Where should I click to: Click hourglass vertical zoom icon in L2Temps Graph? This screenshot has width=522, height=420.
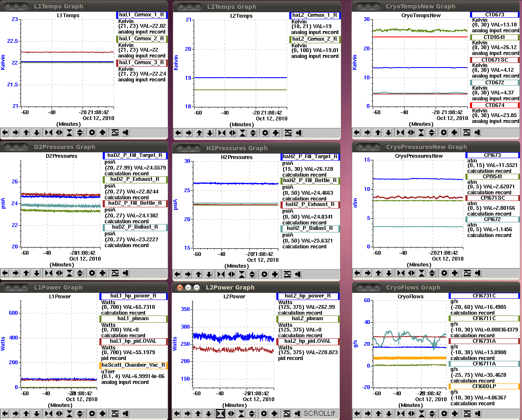[x=243, y=133]
